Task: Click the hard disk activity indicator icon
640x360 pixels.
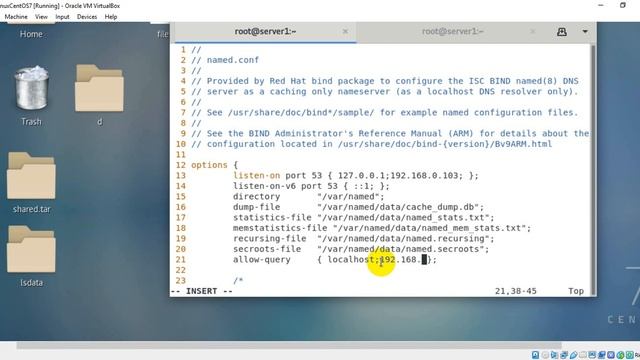Action: 536,355
